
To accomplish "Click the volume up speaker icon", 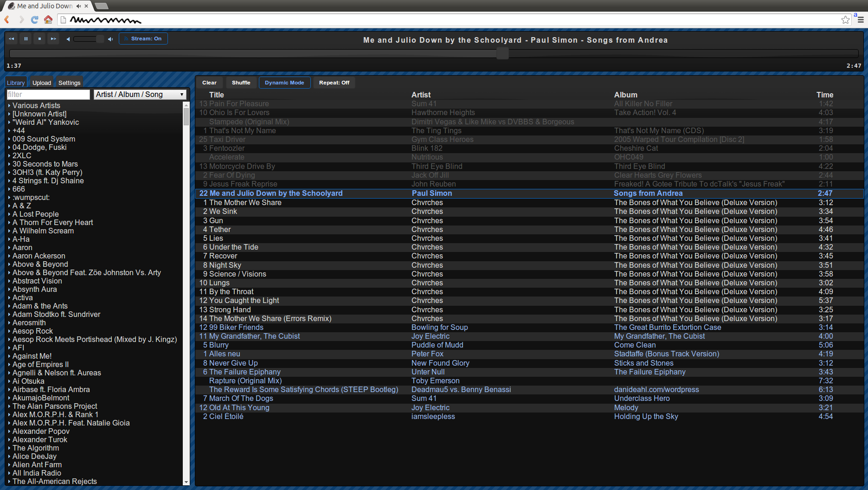I will click(110, 39).
